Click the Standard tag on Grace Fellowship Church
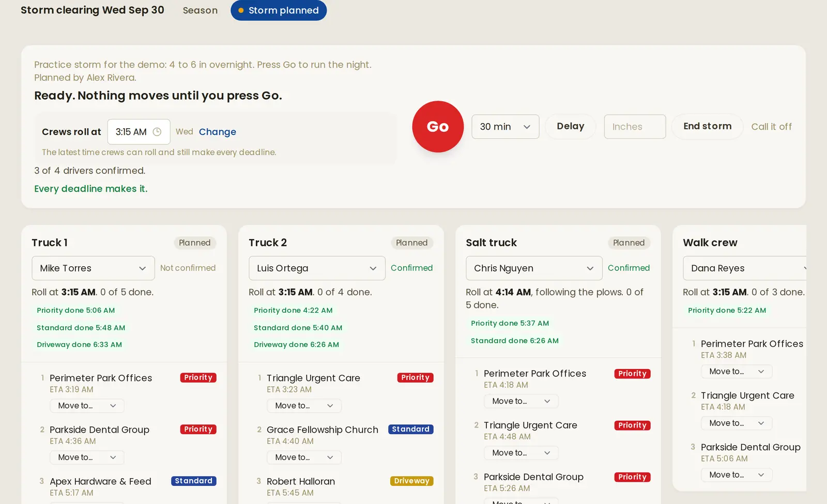The width and height of the screenshot is (827, 504). click(x=410, y=430)
